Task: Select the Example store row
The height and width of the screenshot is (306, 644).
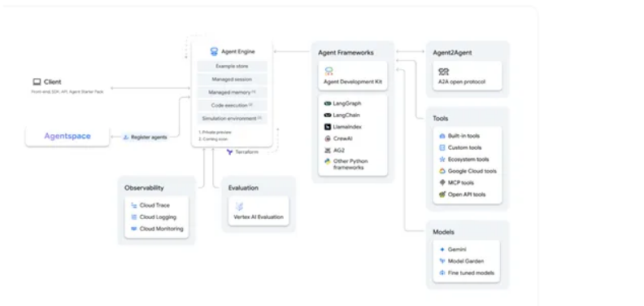Action: tap(232, 66)
